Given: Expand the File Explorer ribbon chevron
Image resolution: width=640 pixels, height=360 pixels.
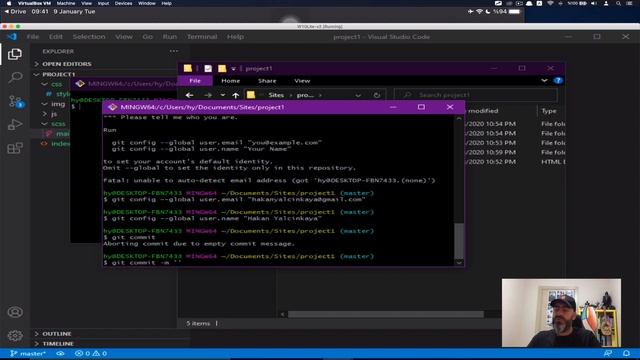Looking at the screenshot, I should (544, 80).
